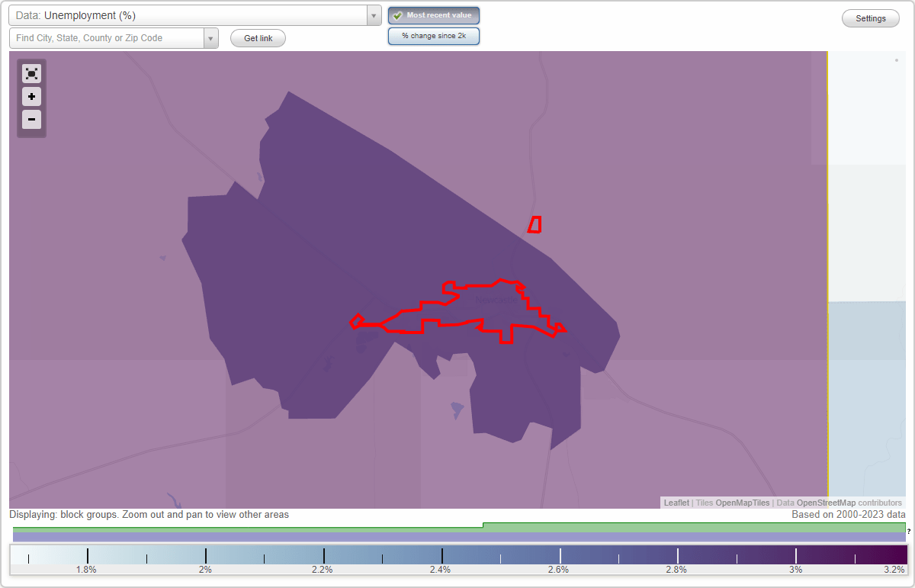Zoom in with the plus map icon
This screenshot has width=915, height=588.
tap(31, 97)
